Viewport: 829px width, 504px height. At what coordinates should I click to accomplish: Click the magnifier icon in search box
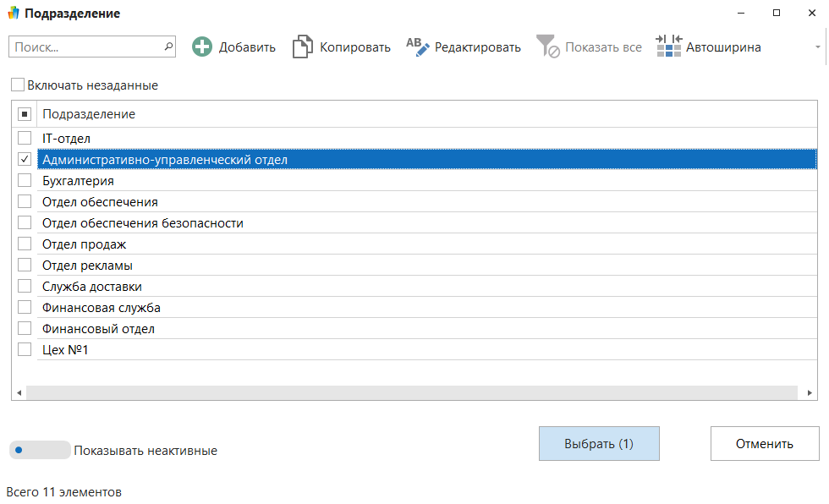tap(167, 47)
